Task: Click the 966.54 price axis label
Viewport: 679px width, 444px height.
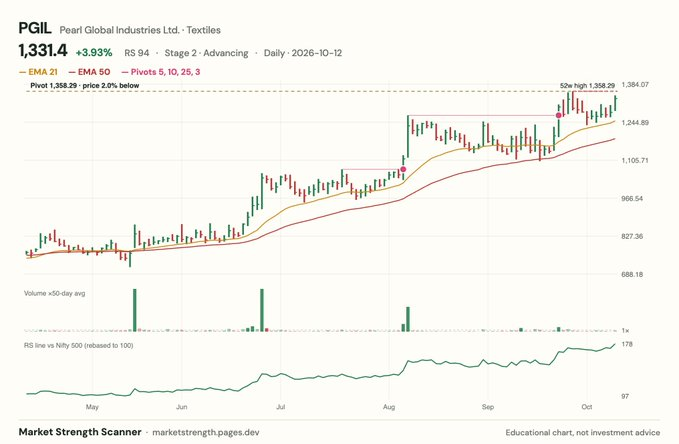Action: 632,198
